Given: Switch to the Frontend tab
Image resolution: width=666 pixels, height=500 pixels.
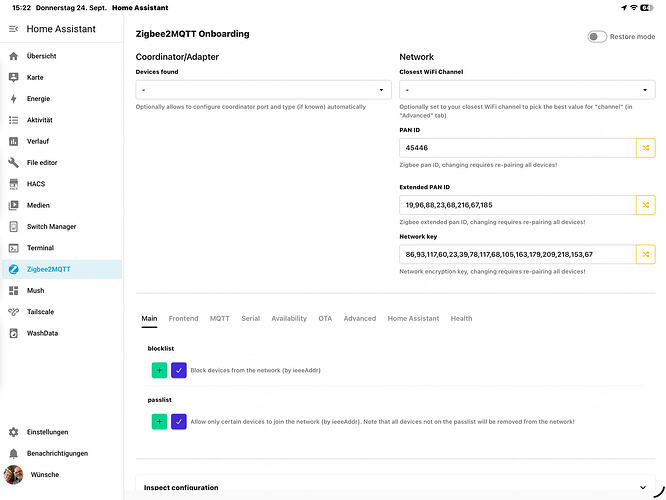Looking at the screenshot, I should point(183,319).
